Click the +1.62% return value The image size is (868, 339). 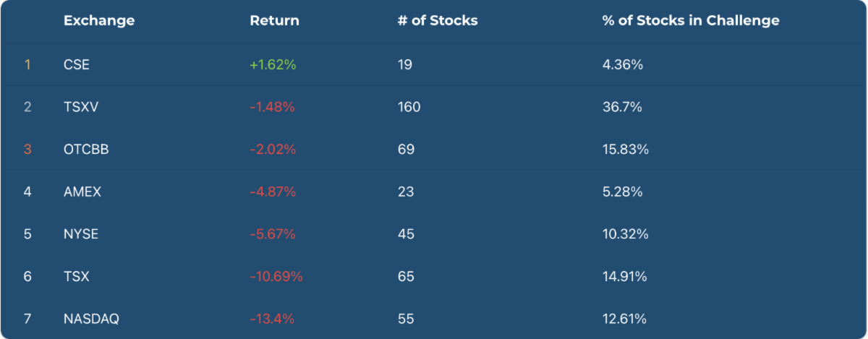pyautogui.click(x=273, y=64)
